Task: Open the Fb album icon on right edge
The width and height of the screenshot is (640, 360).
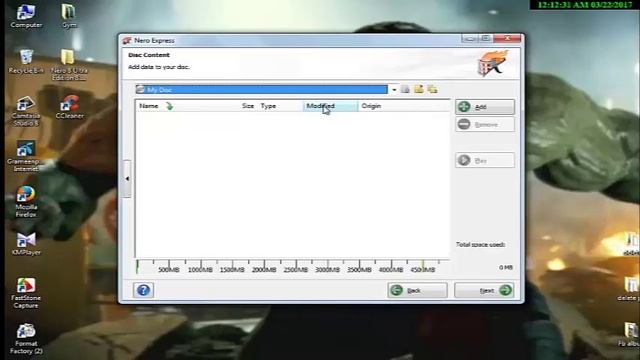Action: tap(630, 335)
